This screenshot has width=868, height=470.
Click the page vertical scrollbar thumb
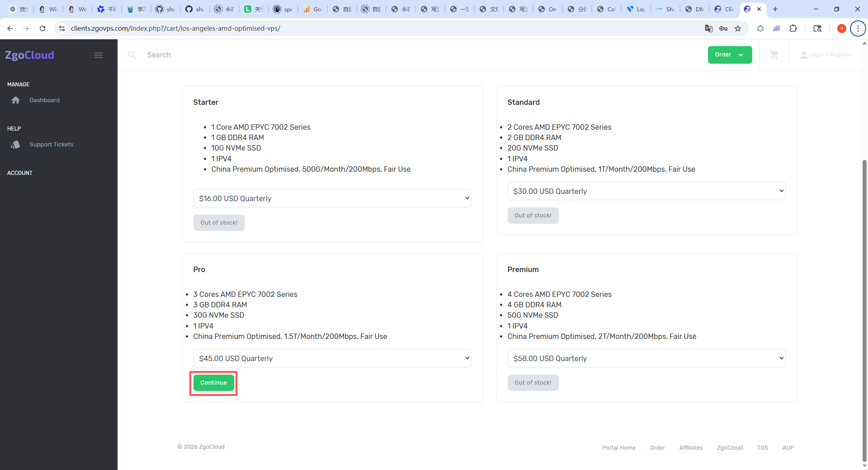[x=864, y=311]
